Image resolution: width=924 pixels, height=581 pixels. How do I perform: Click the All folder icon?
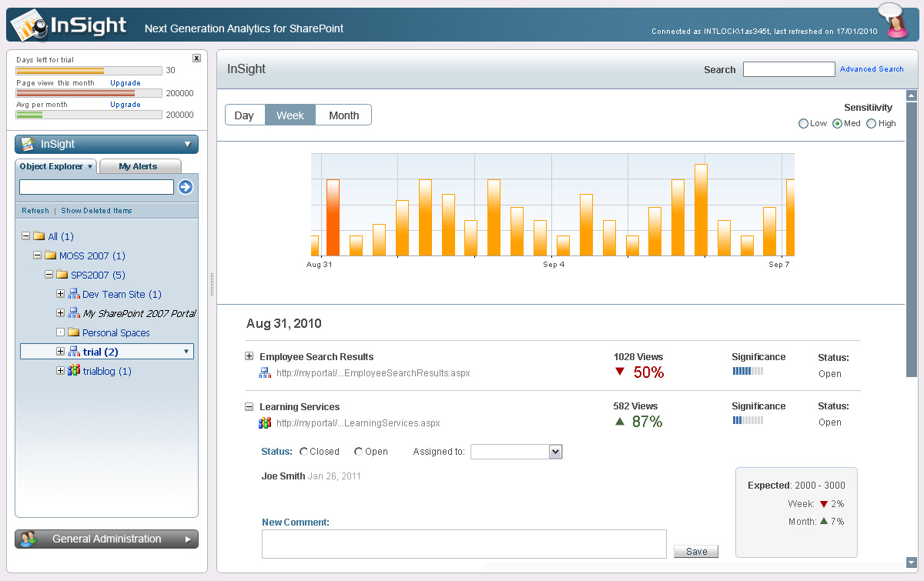coord(39,236)
